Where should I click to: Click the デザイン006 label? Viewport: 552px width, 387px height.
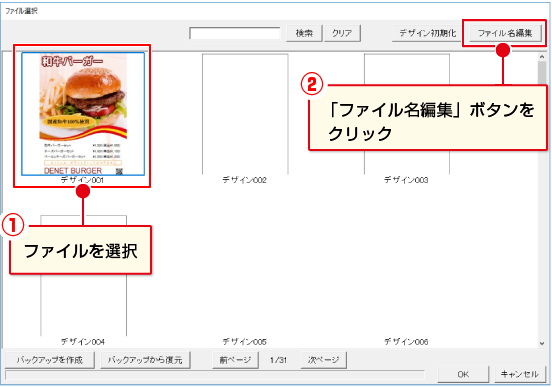click(406, 342)
